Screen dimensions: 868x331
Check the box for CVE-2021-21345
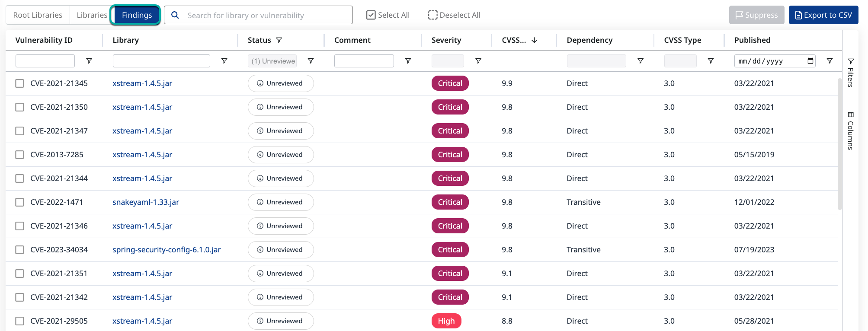click(x=19, y=83)
